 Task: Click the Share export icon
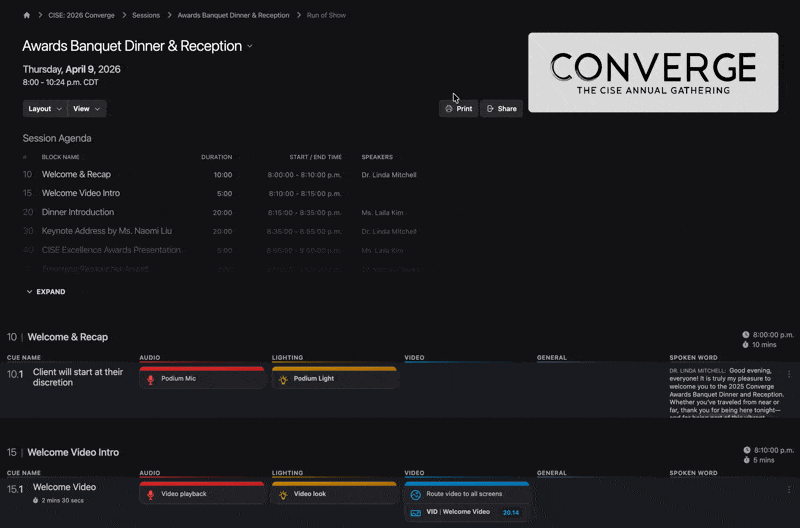point(491,108)
